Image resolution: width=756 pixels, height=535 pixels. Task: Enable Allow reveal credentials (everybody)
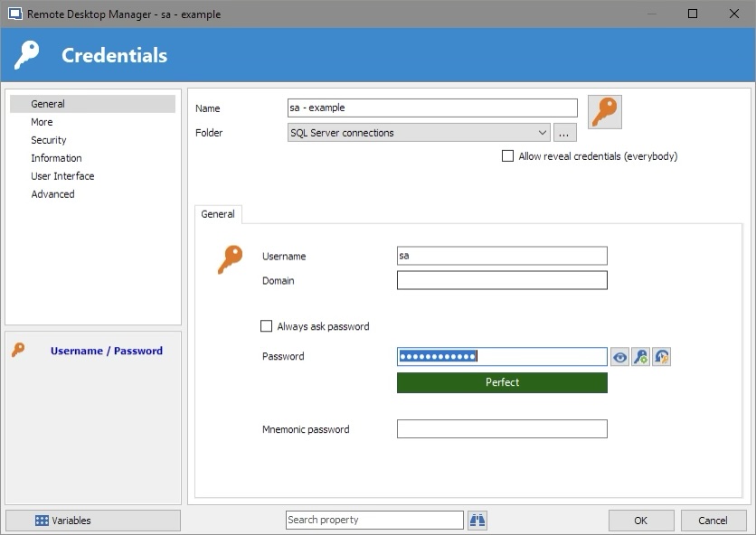(507, 156)
